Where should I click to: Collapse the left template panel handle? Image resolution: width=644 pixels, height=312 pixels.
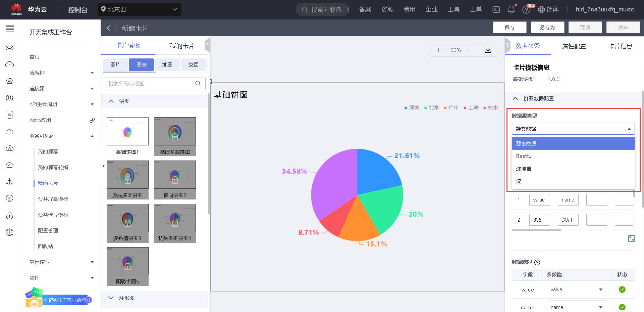(207, 45)
